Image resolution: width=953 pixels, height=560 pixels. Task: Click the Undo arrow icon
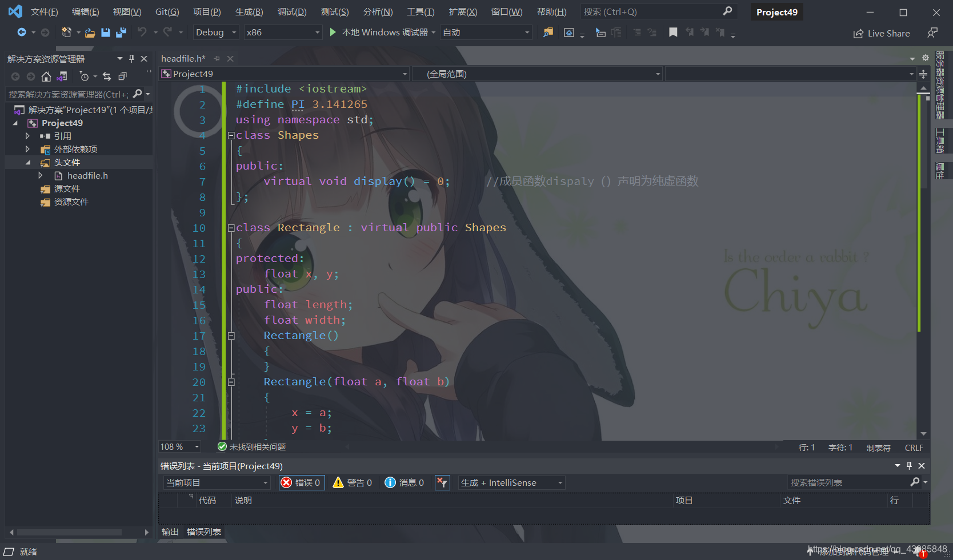[x=142, y=32]
